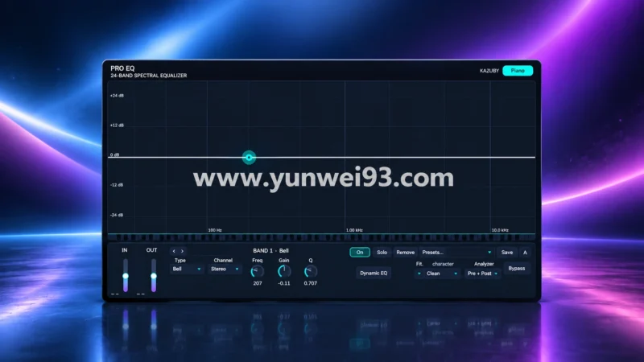Toggle Dynamic EQ mode
Image resolution: width=644 pixels, height=362 pixels.
coord(374,273)
